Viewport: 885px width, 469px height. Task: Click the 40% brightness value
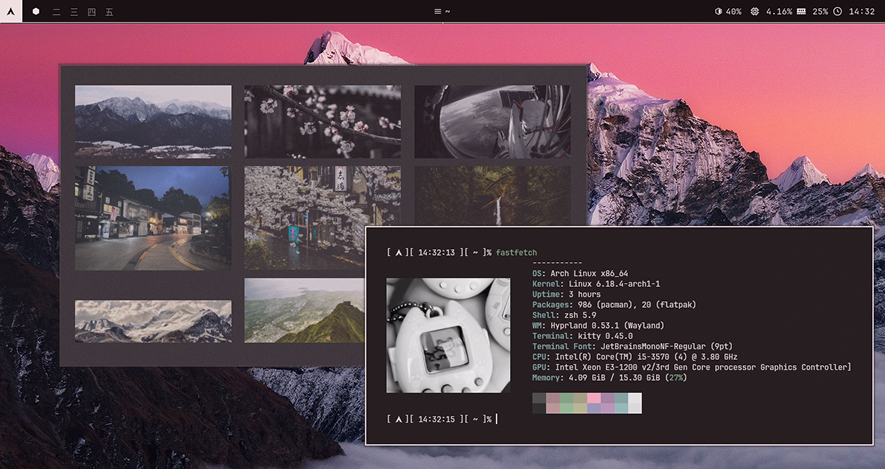[733, 11]
